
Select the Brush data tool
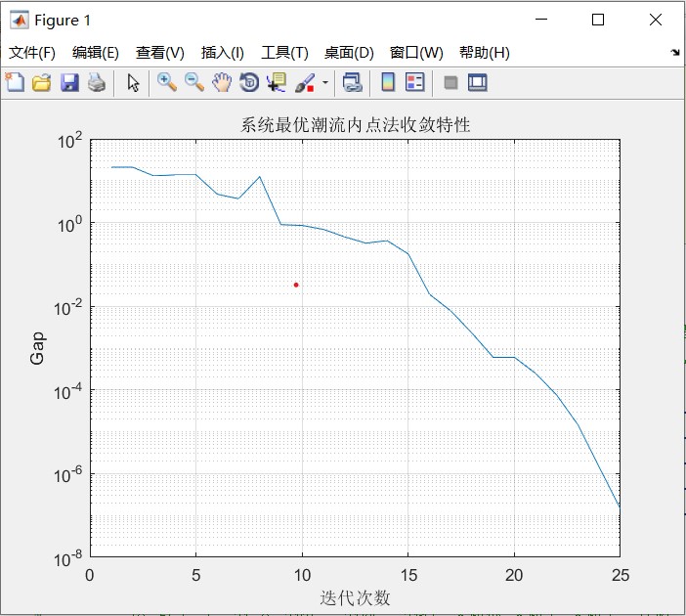(305, 82)
